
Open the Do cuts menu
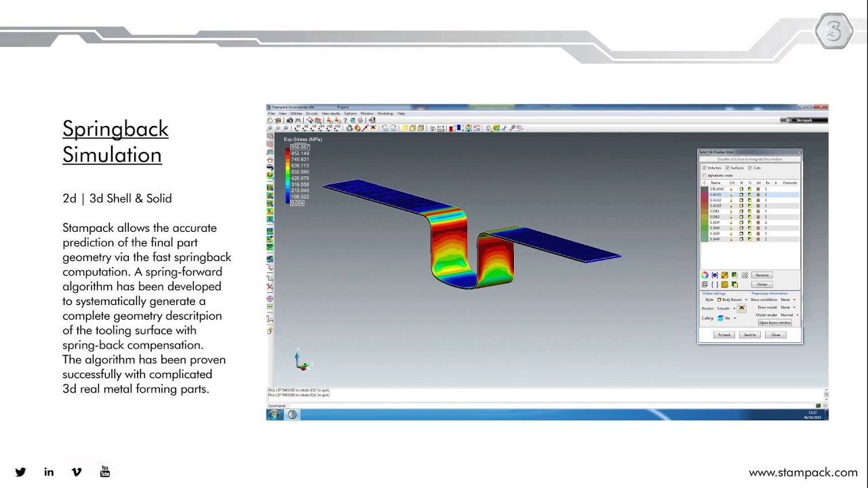(312, 113)
